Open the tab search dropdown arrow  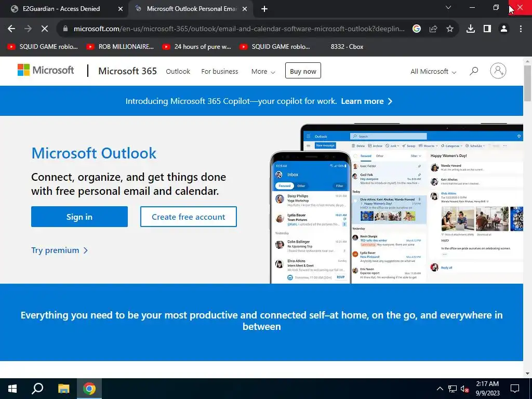[448, 7]
